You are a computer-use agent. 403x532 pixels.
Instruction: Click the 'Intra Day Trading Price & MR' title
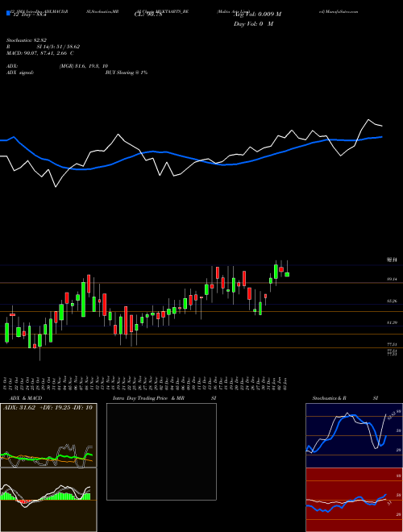pos(148,398)
